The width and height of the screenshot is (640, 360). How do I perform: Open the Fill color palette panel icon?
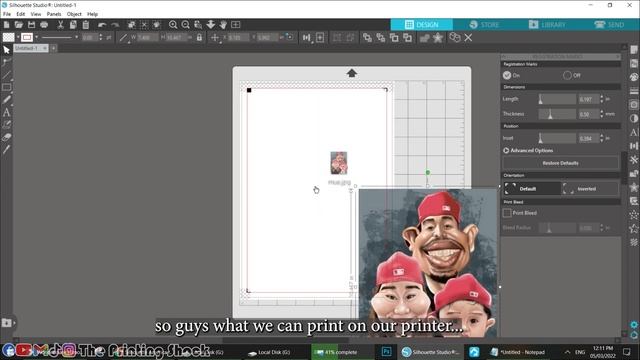(634, 77)
